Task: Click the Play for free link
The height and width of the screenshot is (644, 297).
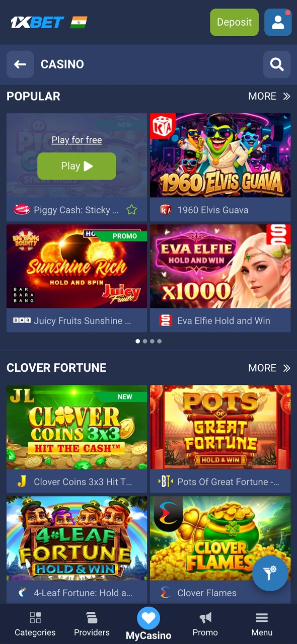Action: 77,140
